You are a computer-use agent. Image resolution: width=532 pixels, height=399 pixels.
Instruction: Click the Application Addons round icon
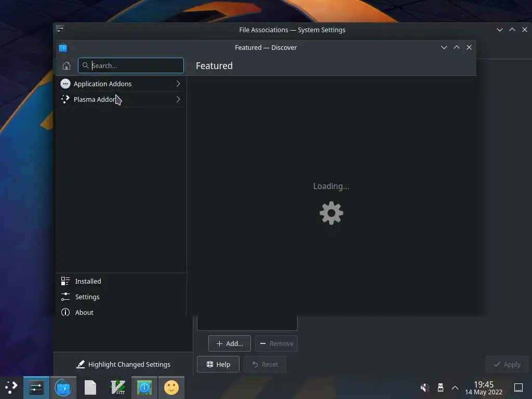[x=65, y=84]
